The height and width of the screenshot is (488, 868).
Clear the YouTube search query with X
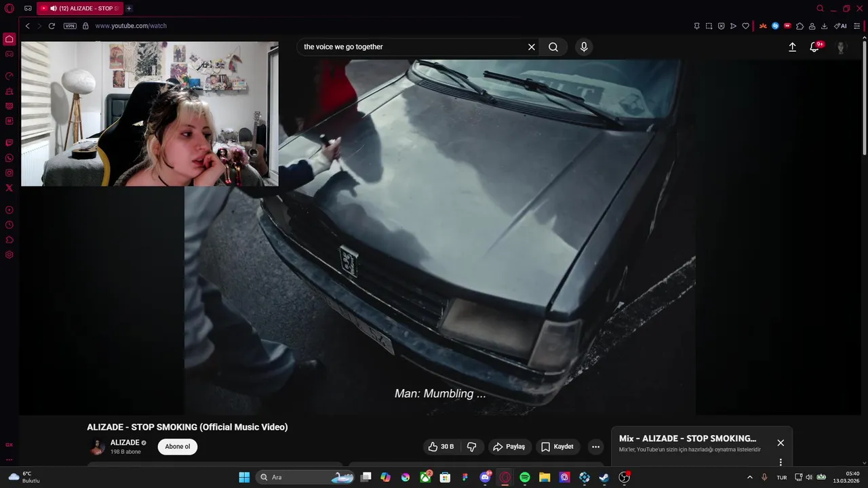pyautogui.click(x=532, y=47)
